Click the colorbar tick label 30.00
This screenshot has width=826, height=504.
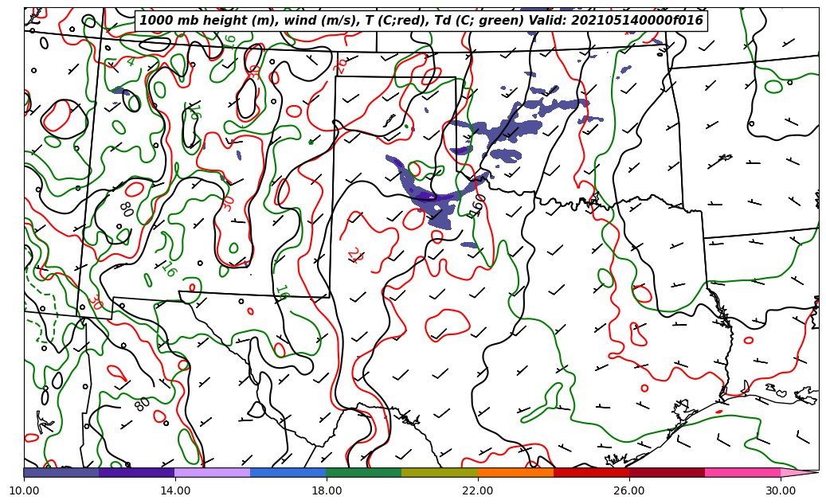781,490
